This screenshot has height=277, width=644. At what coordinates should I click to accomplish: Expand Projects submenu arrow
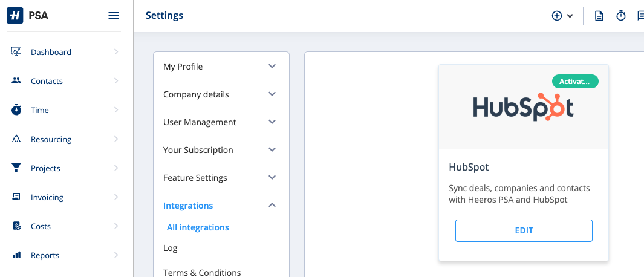(116, 168)
